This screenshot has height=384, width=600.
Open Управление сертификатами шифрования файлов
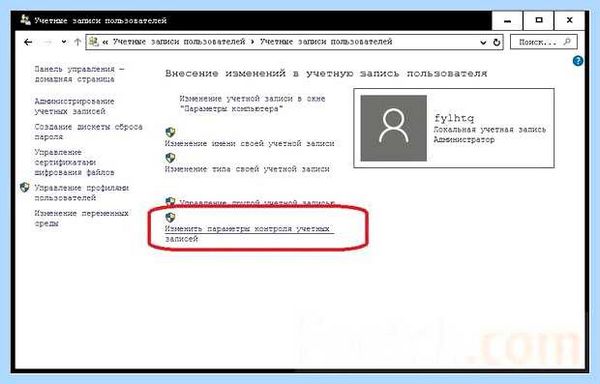pyautogui.click(x=74, y=162)
